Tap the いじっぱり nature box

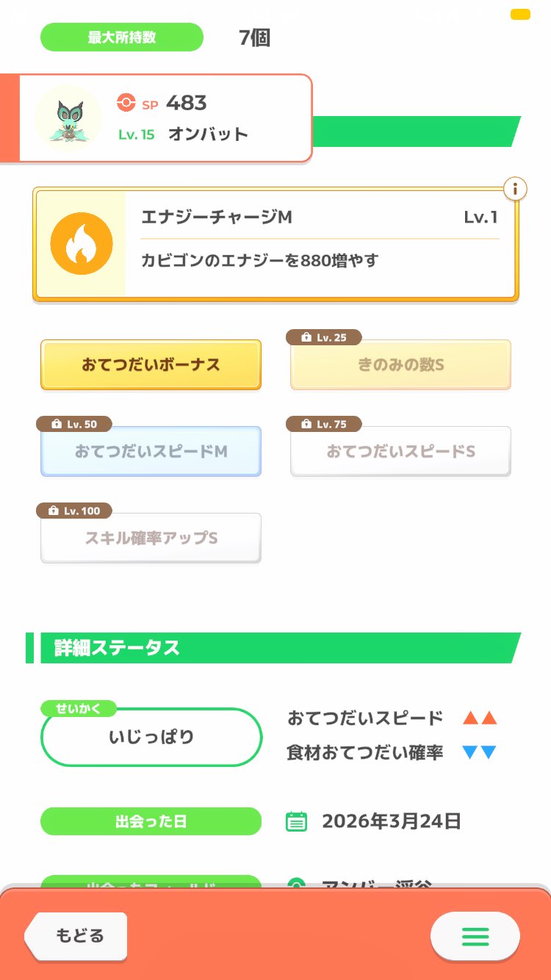point(151,738)
